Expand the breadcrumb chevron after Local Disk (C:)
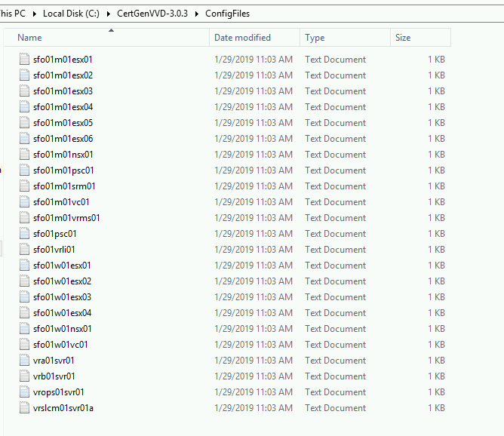This screenshot has height=436, width=504. tap(109, 14)
